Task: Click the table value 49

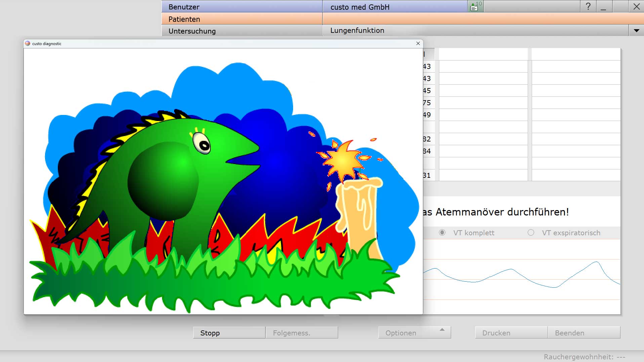Action: pos(427,115)
